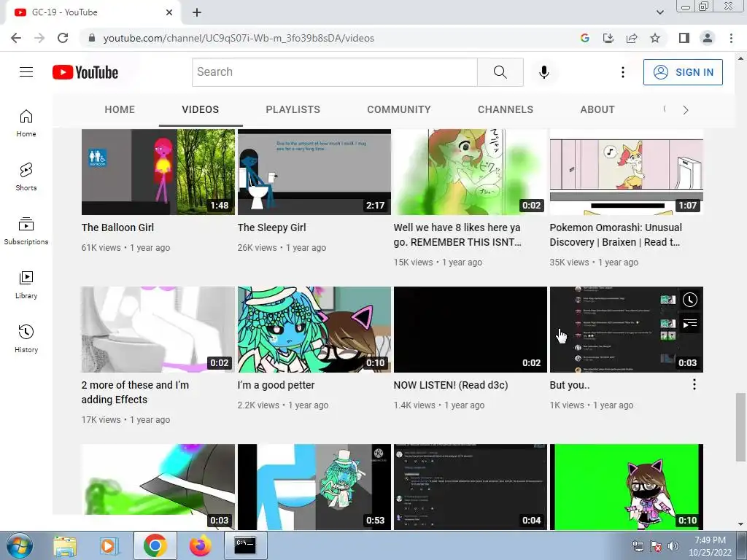
Task: Go to Home in sidebar
Action: (26, 123)
